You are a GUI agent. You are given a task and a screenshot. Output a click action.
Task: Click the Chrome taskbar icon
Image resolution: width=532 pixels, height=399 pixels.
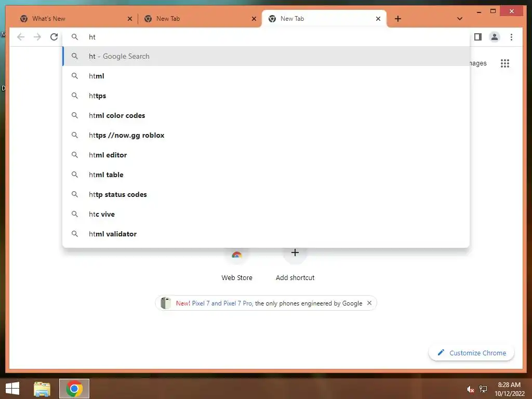(x=74, y=389)
